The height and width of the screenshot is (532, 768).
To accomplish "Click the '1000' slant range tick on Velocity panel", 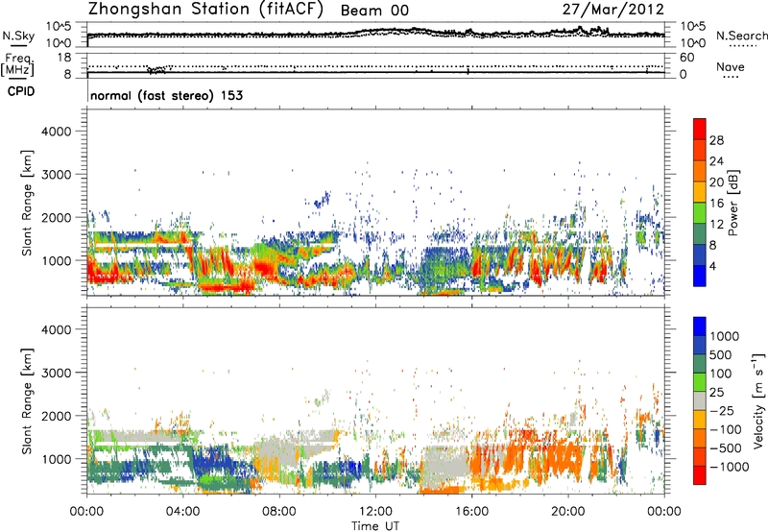I will 57,459.
